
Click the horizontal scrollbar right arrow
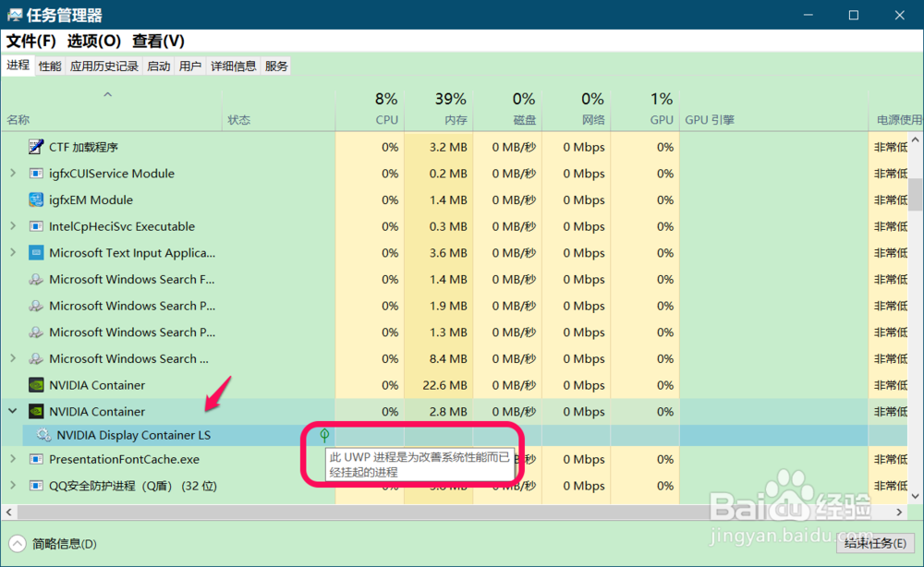tap(900, 513)
